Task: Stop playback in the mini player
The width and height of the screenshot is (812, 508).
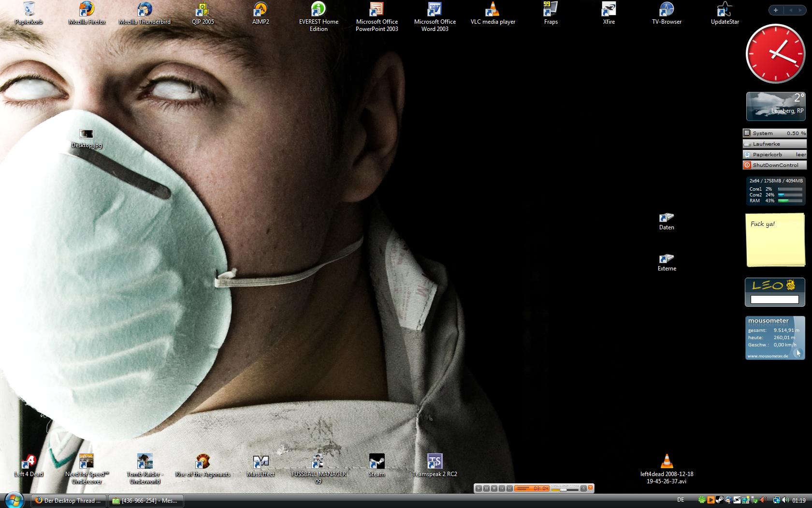Action: [x=494, y=489]
